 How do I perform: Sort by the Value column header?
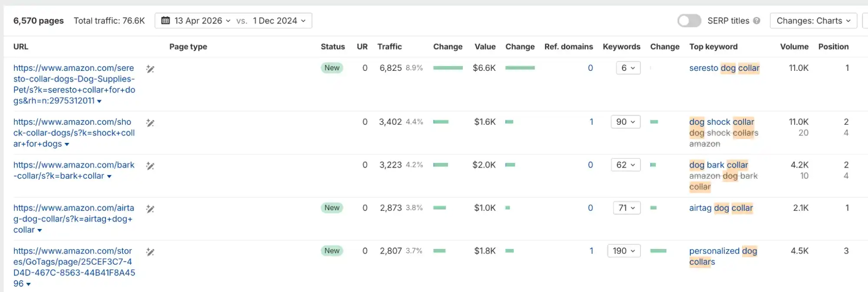[485, 46]
